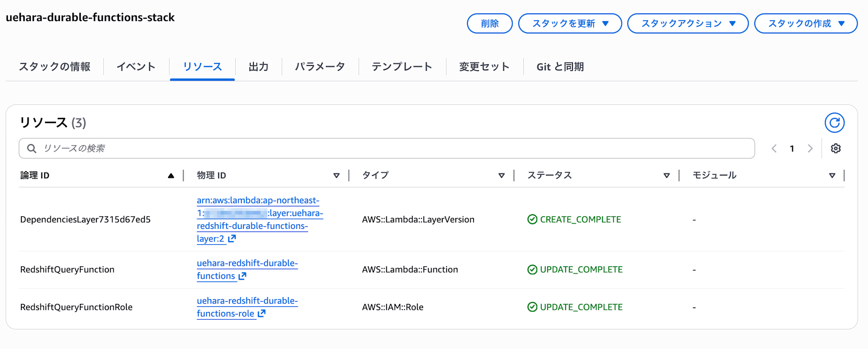
Task: Click next page arrow in pagination
Action: [x=810, y=149]
